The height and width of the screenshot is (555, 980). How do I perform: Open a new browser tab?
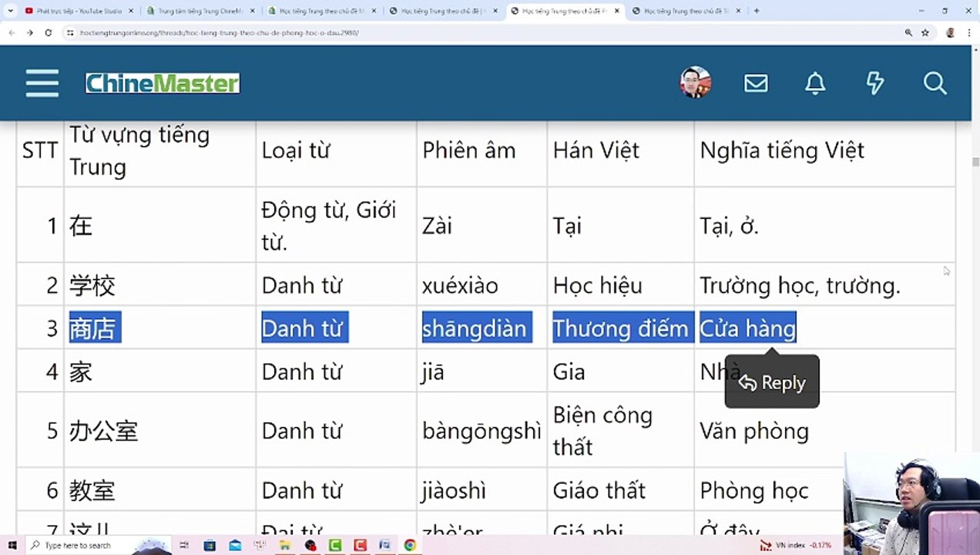click(757, 11)
